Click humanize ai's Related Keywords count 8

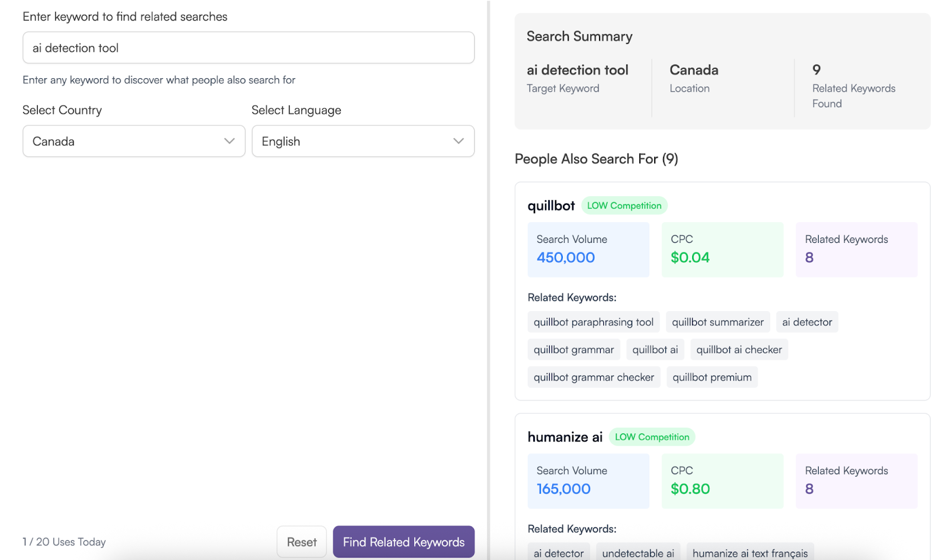click(x=809, y=488)
